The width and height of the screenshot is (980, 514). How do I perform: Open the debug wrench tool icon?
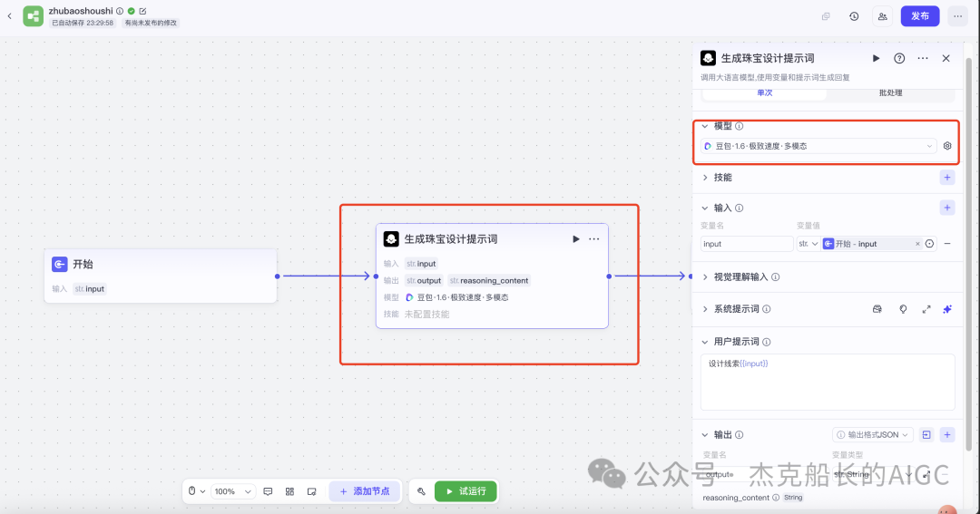tap(421, 491)
